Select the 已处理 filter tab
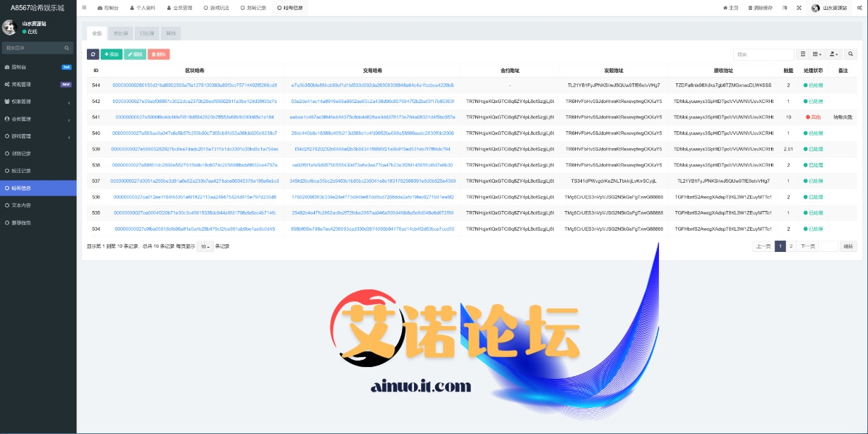The height and width of the screenshot is (434, 868). [146, 33]
